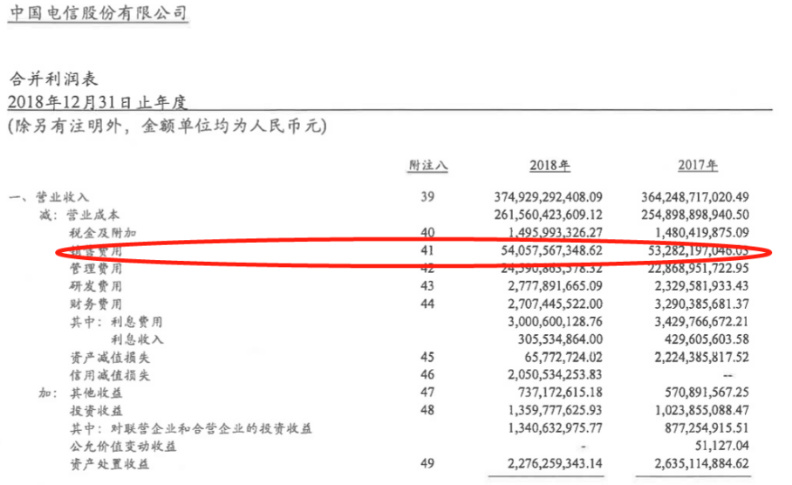Click the row label 加:其他收益
The width and height of the screenshot is (792, 485).
(x=81, y=393)
